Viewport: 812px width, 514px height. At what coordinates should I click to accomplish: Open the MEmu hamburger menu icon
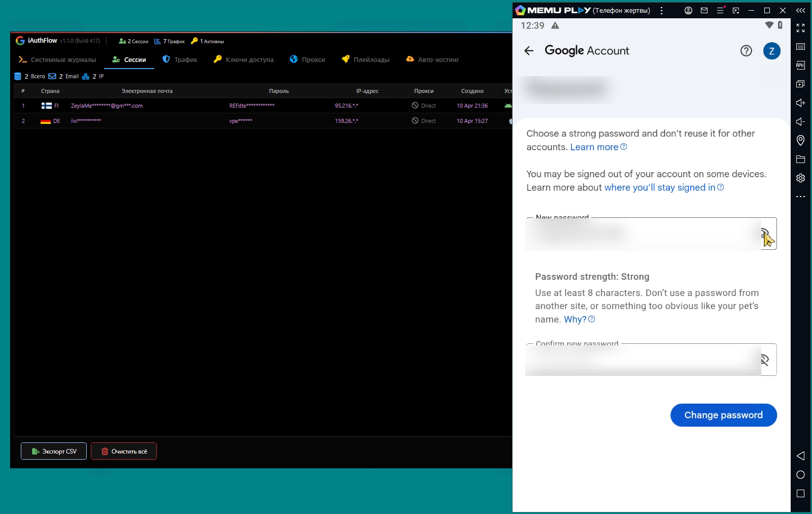tap(720, 10)
